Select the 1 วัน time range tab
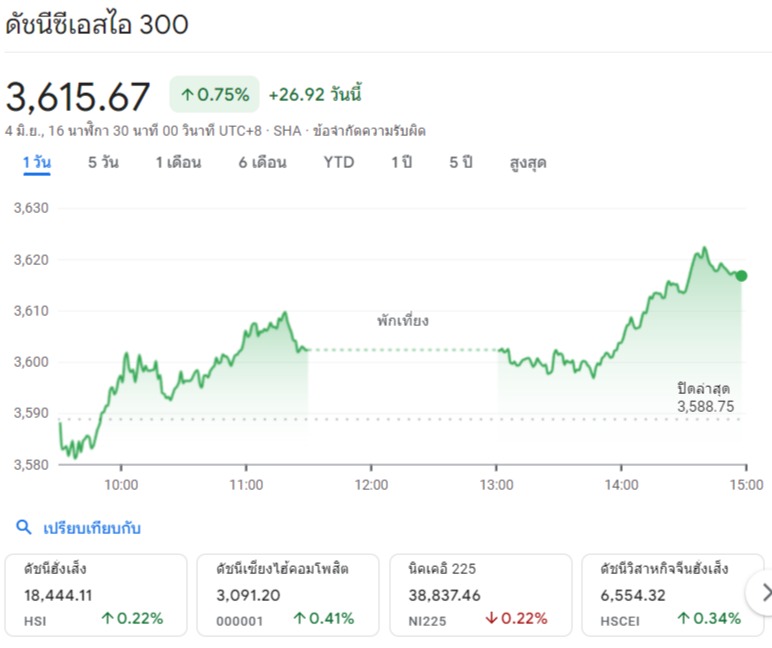The width and height of the screenshot is (772, 648). [x=37, y=162]
